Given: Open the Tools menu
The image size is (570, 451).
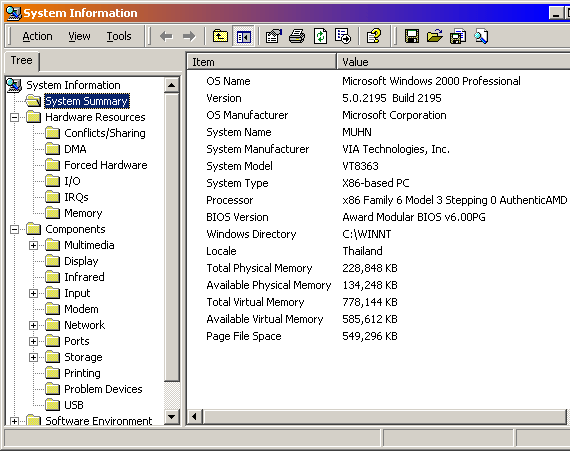Looking at the screenshot, I should pyautogui.click(x=119, y=36).
